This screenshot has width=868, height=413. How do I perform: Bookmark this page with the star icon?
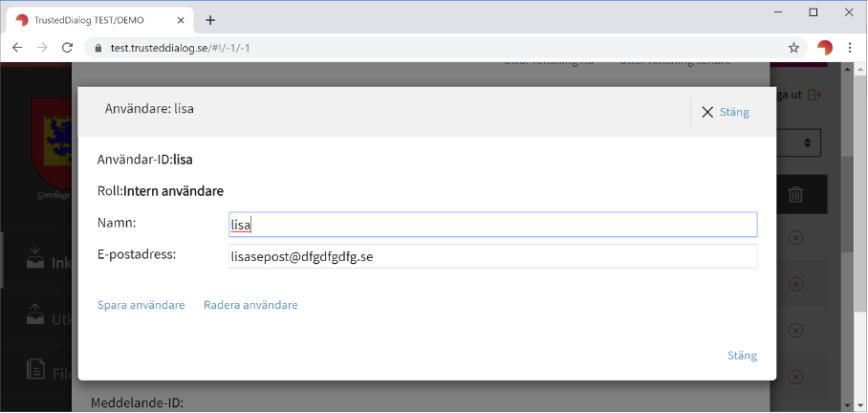click(793, 47)
